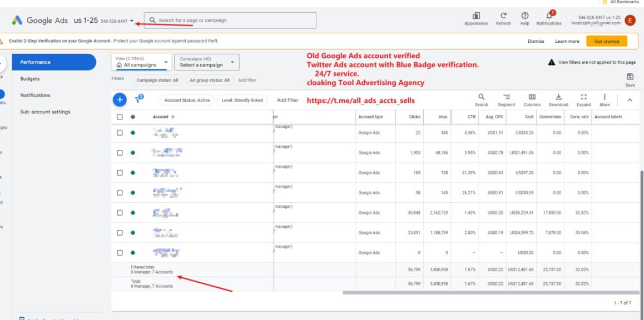Sort by the Conv. rate column header
This screenshot has width=644, height=320.
pos(579,117)
